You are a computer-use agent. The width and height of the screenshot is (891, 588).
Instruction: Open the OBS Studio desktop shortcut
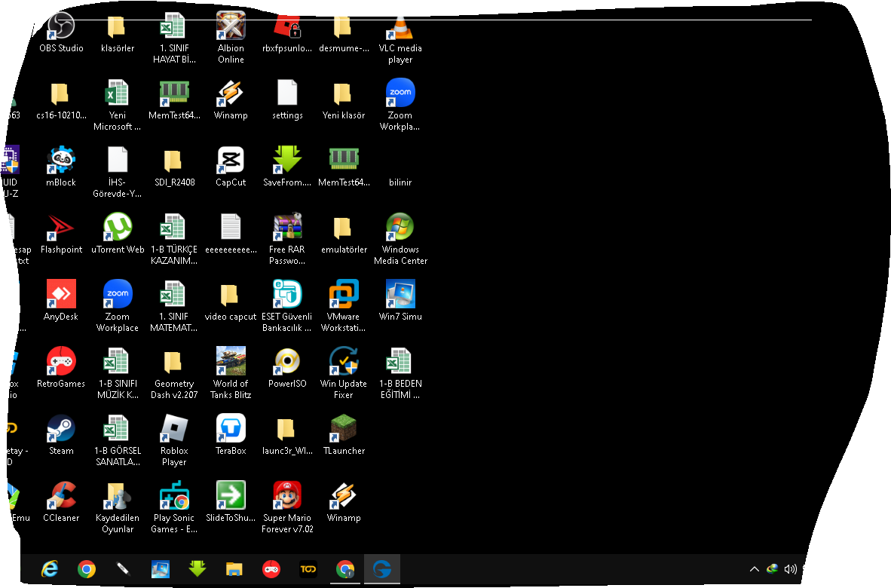click(61, 32)
